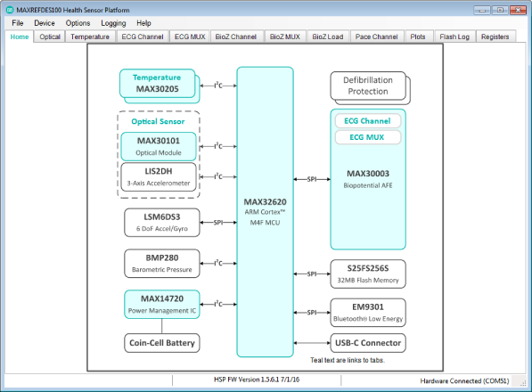Switch to the Optical tab
This screenshot has height=392, width=532.
(50, 37)
